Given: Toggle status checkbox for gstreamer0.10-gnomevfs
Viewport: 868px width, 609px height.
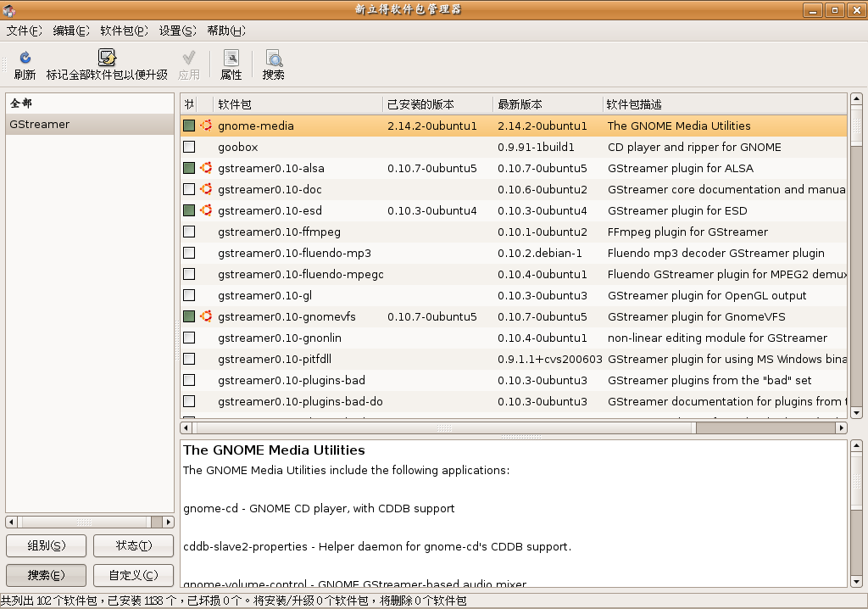Looking at the screenshot, I should pos(189,316).
